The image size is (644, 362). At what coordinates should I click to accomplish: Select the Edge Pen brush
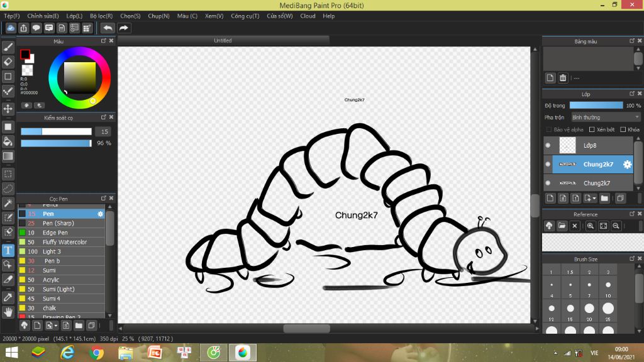pos(62,233)
